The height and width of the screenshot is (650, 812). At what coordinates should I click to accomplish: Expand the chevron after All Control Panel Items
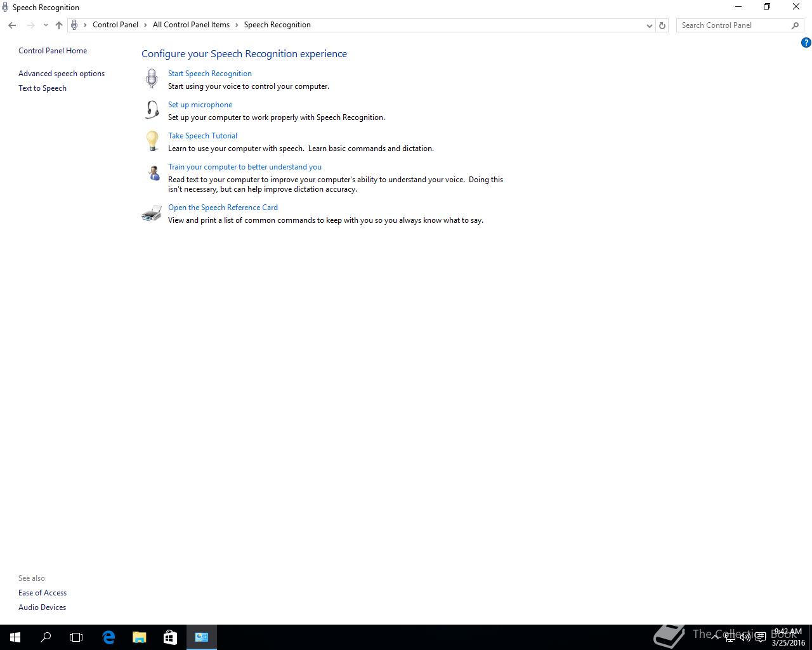click(x=237, y=25)
